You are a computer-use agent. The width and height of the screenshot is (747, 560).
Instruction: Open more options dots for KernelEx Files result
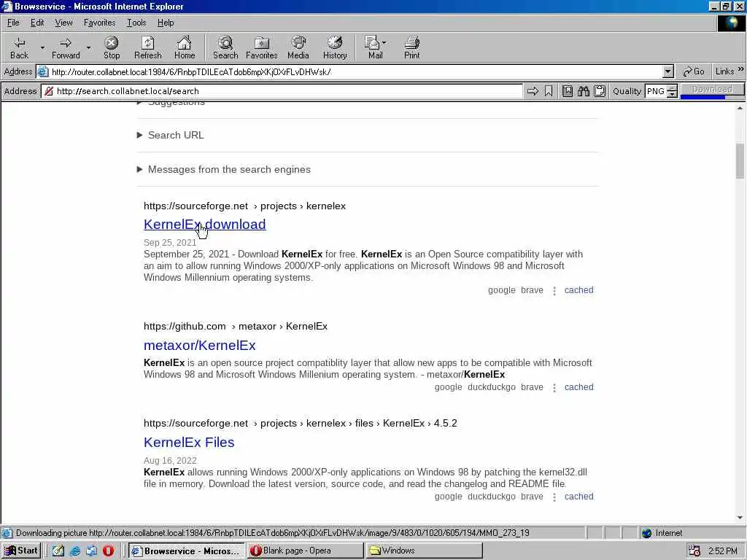click(x=554, y=497)
